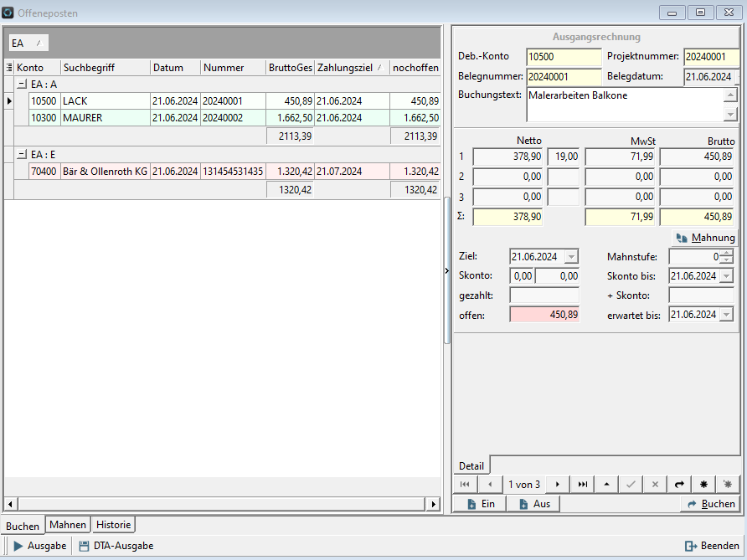
Task: Switch to the Mahnen tab
Action: [67, 525]
